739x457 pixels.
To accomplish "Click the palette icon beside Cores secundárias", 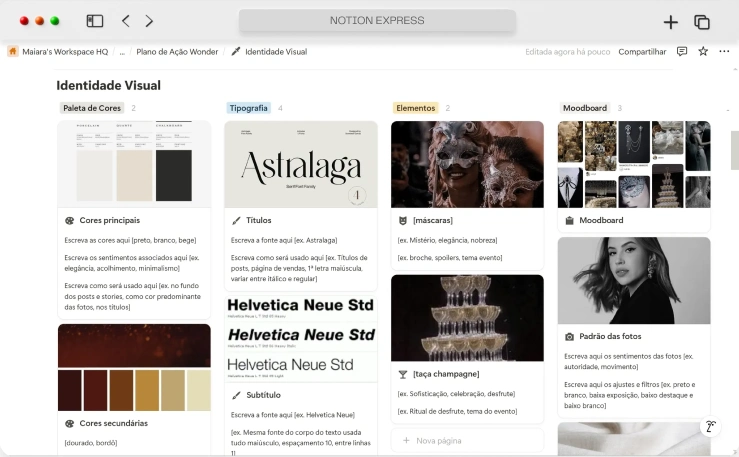I will point(70,424).
